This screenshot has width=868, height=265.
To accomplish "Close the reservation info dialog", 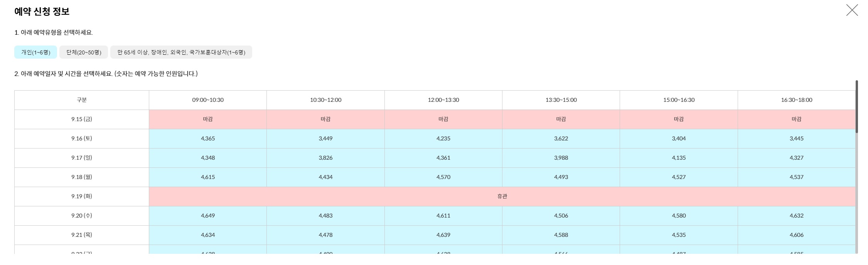I will [852, 10].
